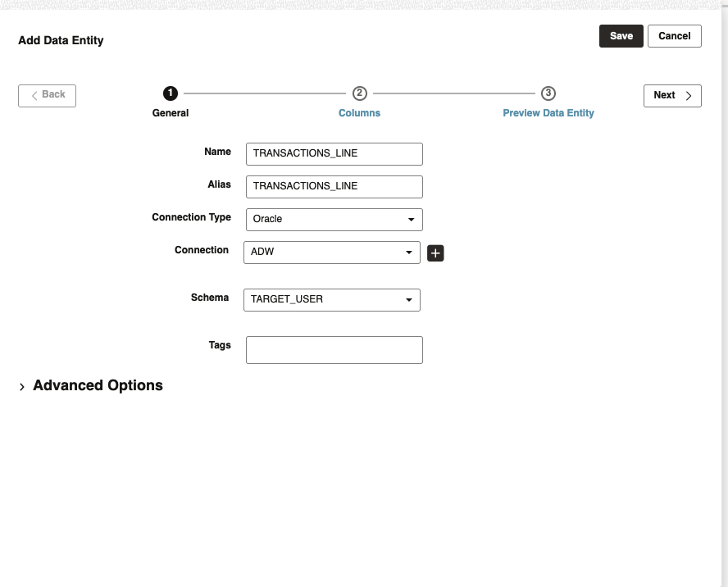The width and height of the screenshot is (728, 587).
Task: Click the Connection Type caret arrow
Action: point(411,219)
